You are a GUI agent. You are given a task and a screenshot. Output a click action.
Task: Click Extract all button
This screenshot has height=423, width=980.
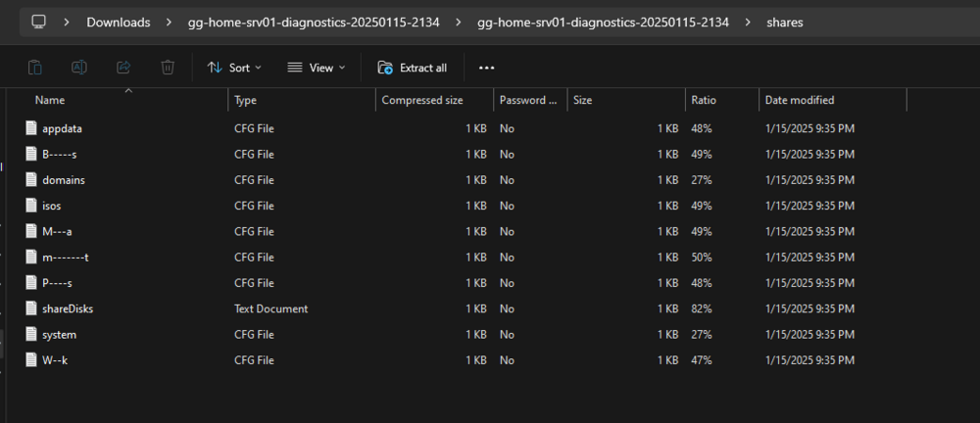[x=414, y=68]
